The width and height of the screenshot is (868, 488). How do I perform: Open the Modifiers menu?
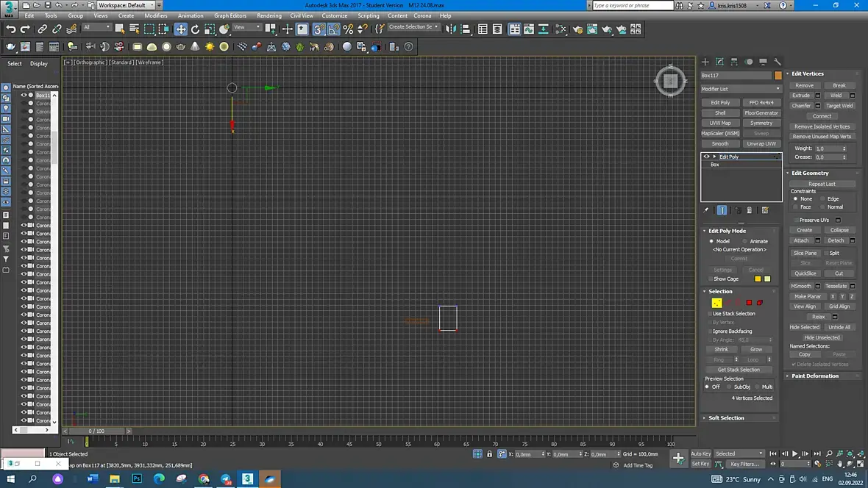click(155, 15)
